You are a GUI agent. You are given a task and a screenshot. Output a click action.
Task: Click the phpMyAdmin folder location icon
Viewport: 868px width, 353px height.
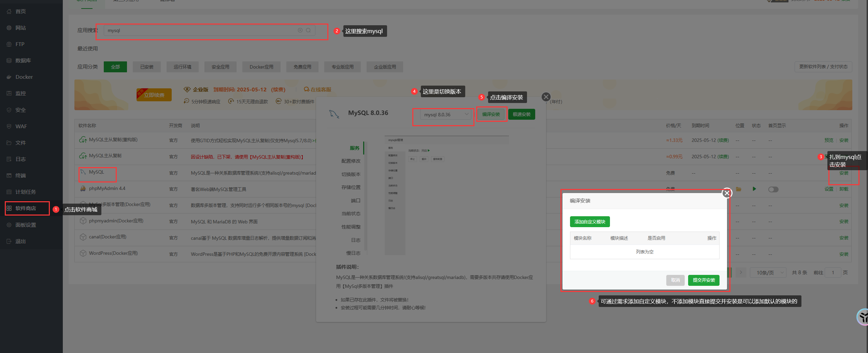pos(739,189)
